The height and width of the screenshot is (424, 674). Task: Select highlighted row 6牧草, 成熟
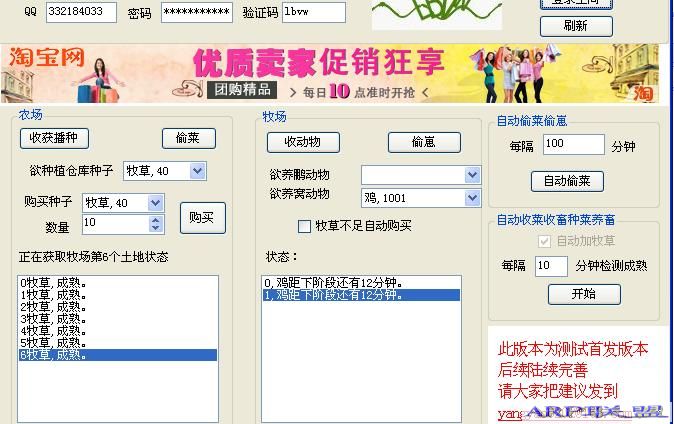tap(117, 355)
